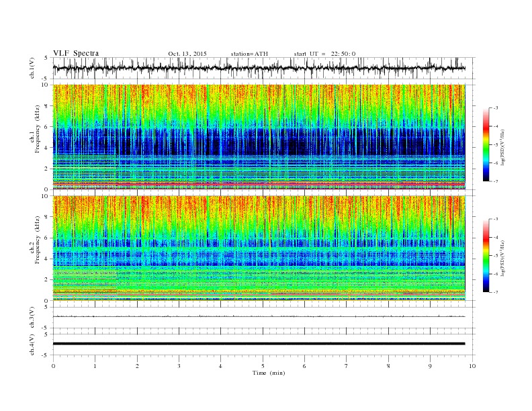Click the thin ch.3 voltage trace

[x=259, y=316]
